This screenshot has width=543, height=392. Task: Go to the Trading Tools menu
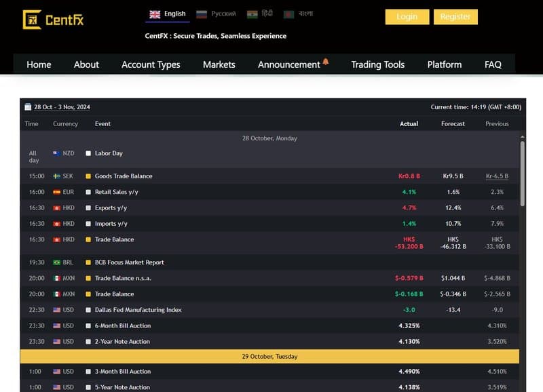coord(377,64)
